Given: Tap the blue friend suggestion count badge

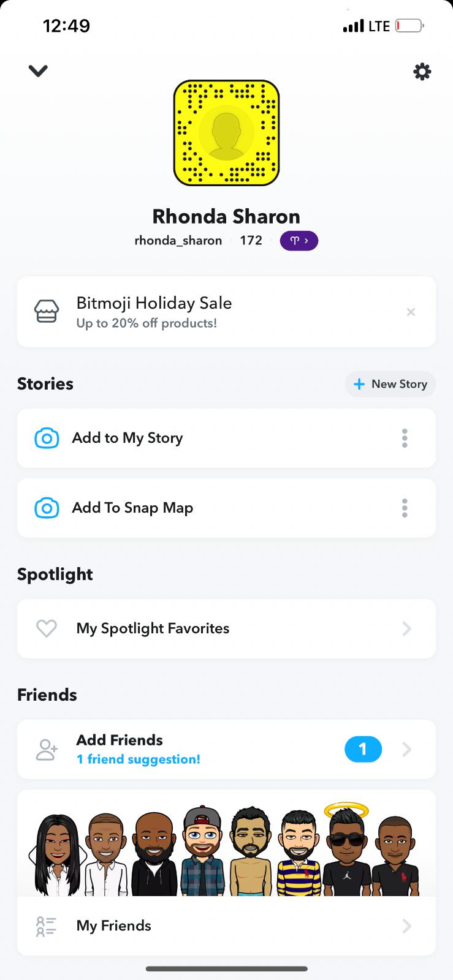Looking at the screenshot, I should tap(363, 749).
